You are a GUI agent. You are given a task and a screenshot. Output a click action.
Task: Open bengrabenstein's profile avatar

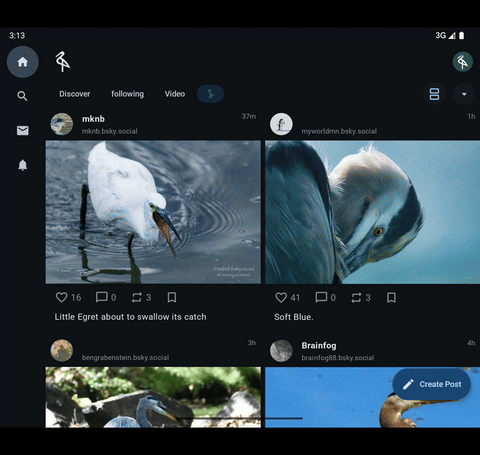tap(62, 351)
